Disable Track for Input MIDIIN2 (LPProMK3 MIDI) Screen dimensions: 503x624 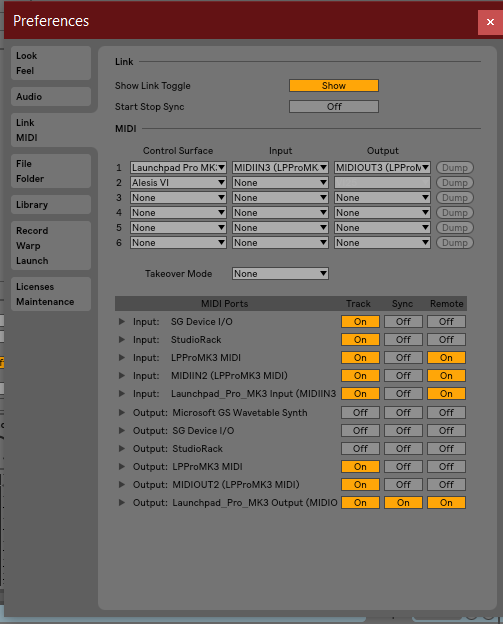[360, 376]
